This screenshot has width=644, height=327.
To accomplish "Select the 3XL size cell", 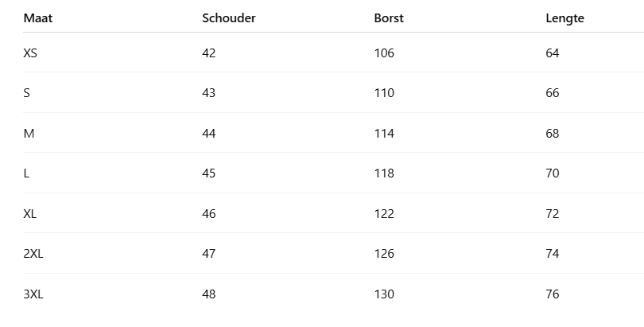I will tap(33, 294).
